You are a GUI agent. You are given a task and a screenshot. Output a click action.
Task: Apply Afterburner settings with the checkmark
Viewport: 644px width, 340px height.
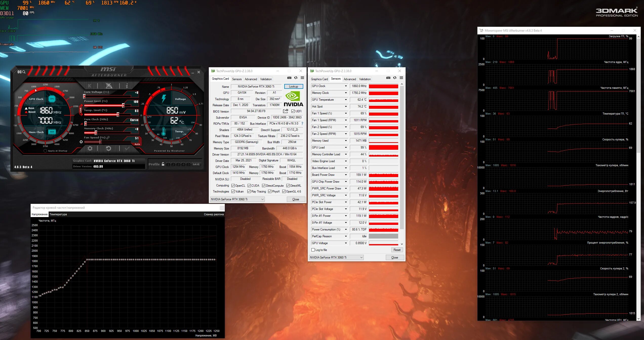(127, 148)
